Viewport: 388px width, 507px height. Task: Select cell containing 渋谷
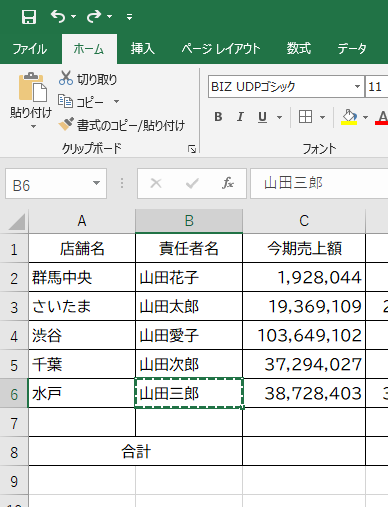[82, 335]
